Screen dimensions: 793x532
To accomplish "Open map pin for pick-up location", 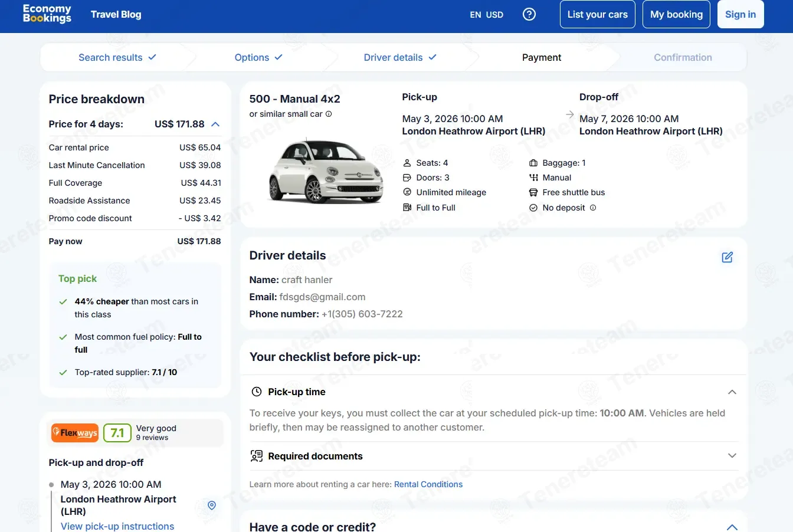I will pyautogui.click(x=212, y=505).
